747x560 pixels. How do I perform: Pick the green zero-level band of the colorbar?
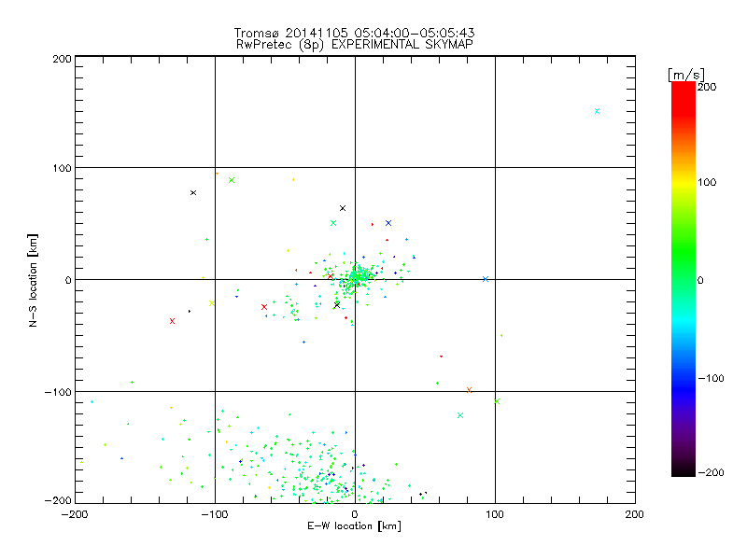(x=683, y=279)
